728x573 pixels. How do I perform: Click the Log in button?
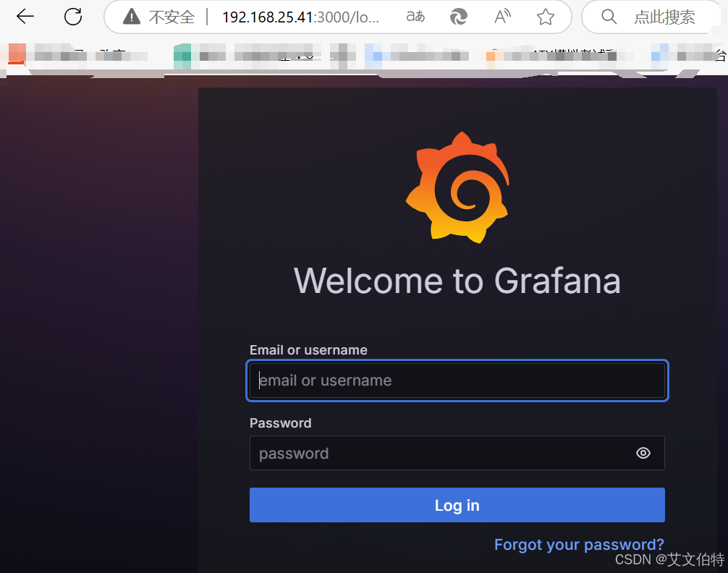pos(457,505)
